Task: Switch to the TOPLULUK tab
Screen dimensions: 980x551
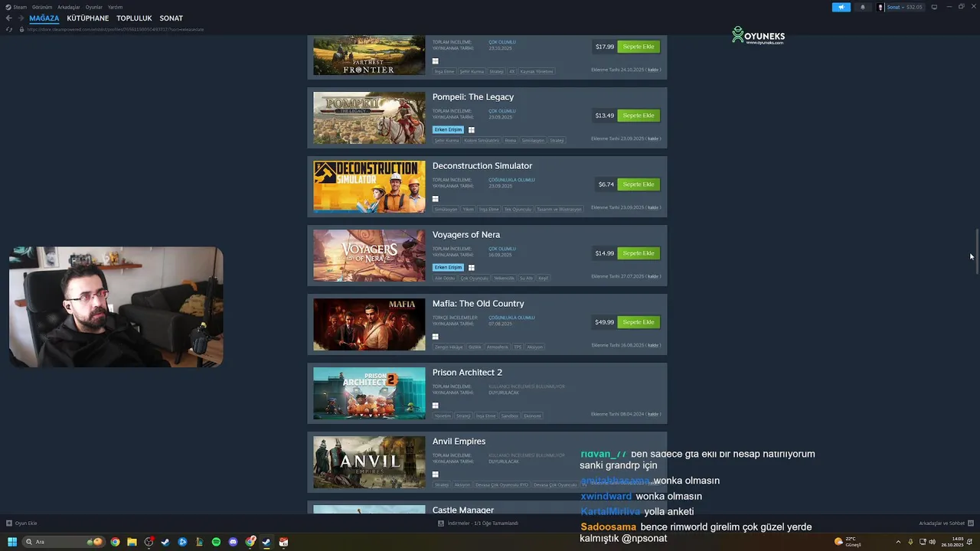Action: click(135, 18)
